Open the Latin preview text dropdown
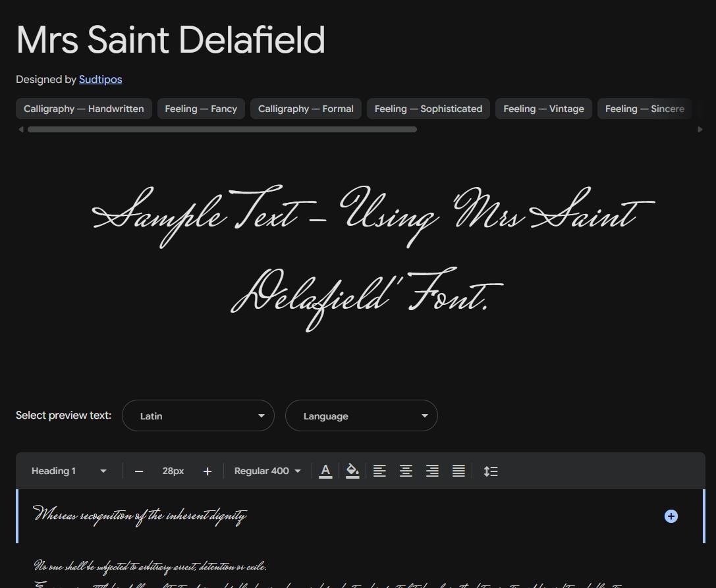The width and height of the screenshot is (716, 588). coord(198,415)
